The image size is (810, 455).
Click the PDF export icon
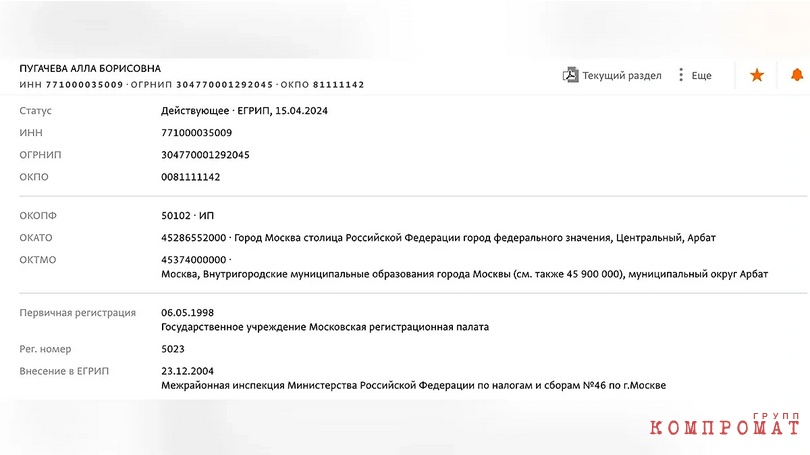(570, 75)
